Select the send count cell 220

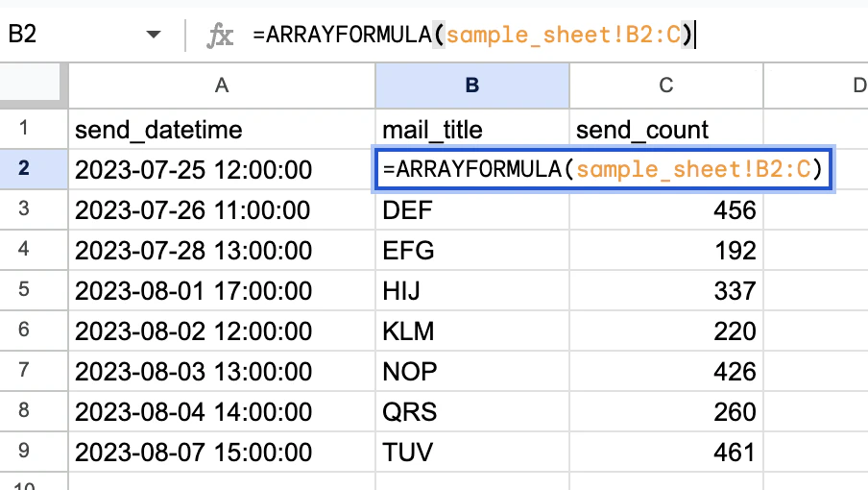click(666, 331)
